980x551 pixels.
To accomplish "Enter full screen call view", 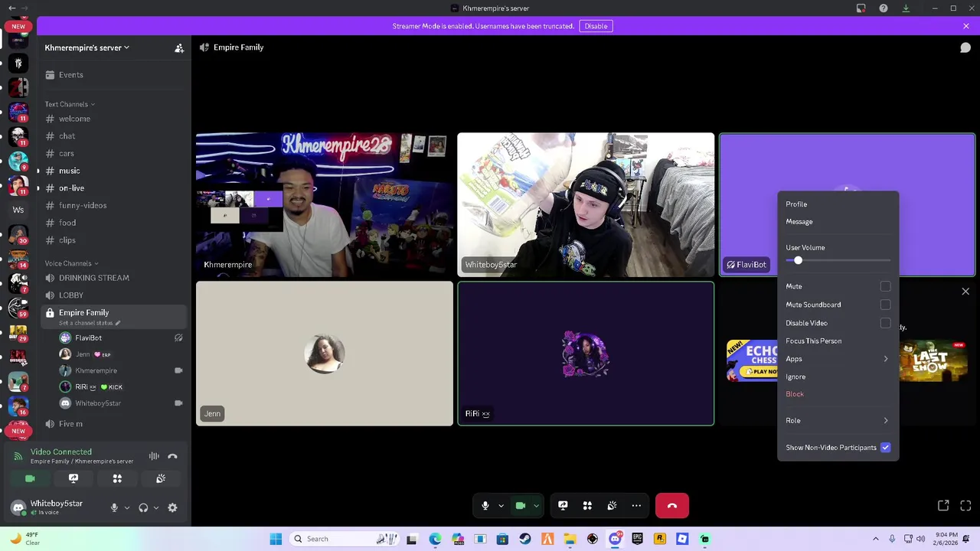I will pyautogui.click(x=965, y=505).
